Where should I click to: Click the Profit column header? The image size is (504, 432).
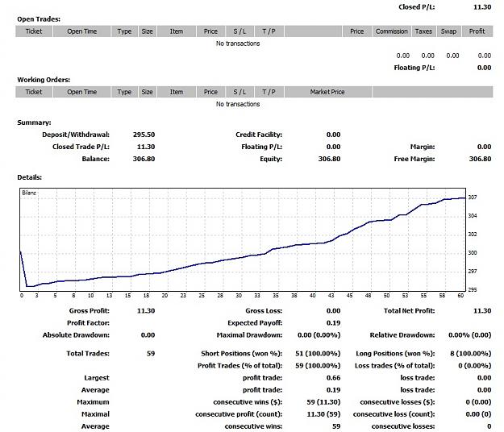pyautogui.click(x=477, y=31)
